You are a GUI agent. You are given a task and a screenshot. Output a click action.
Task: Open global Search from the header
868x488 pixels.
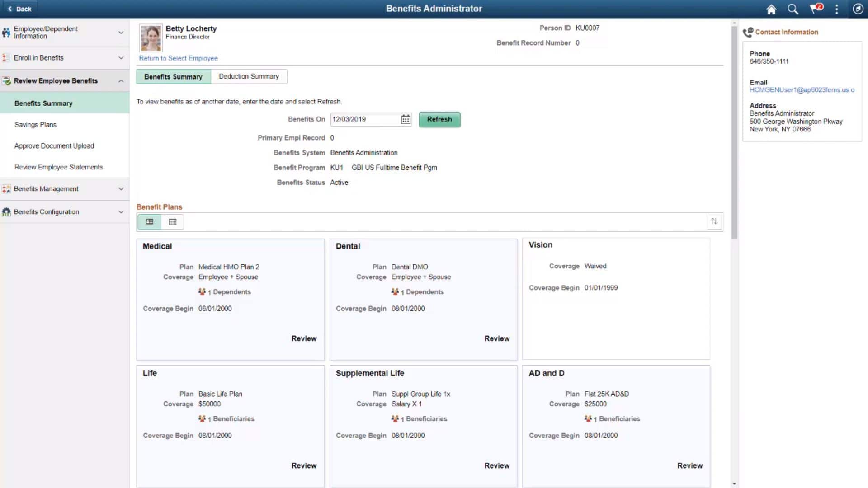792,9
